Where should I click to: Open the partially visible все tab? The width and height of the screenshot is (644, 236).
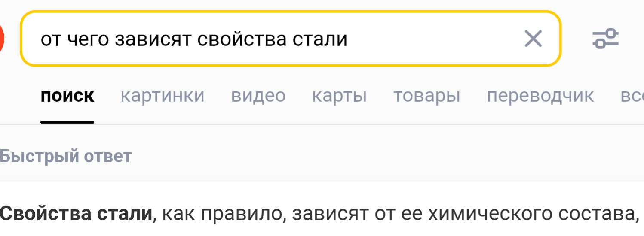[632, 96]
